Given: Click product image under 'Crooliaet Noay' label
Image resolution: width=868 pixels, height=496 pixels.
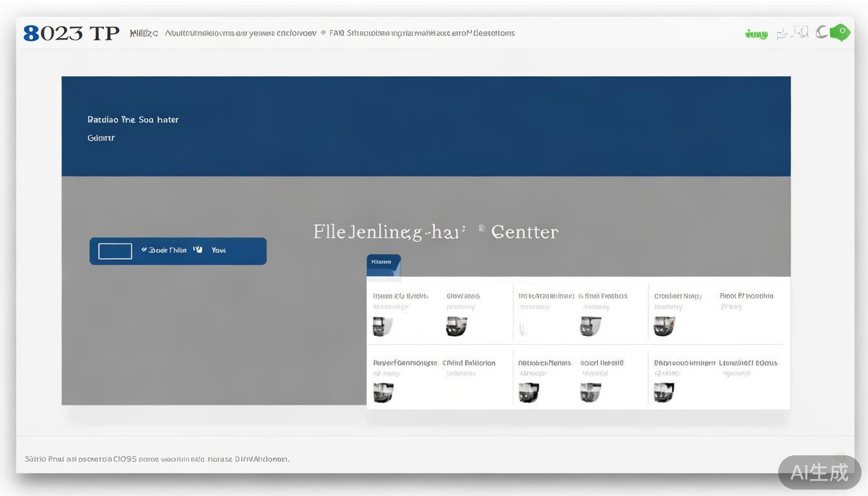Looking at the screenshot, I should click(x=664, y=326).
